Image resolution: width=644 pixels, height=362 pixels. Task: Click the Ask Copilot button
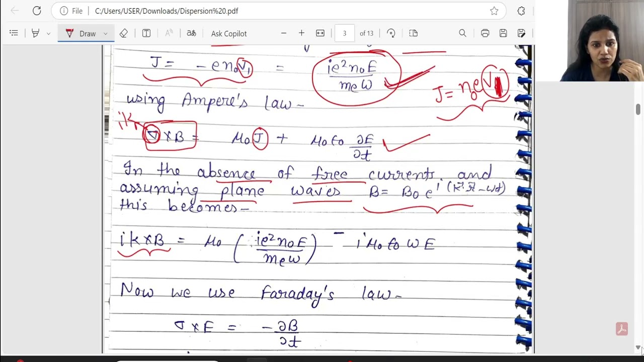click(x=229, y=33)
